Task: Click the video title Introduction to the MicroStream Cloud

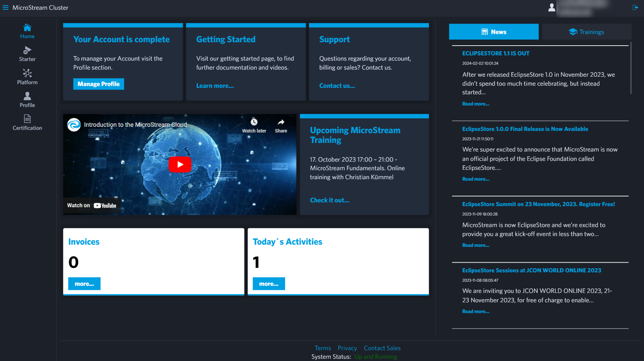Action: (x=135, y=125)
